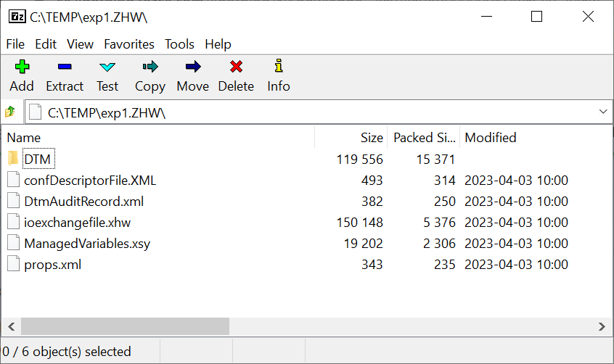Click the Copy toolbar button
The width and height of the screenshot is (614, 364).
tap(150, 76)
